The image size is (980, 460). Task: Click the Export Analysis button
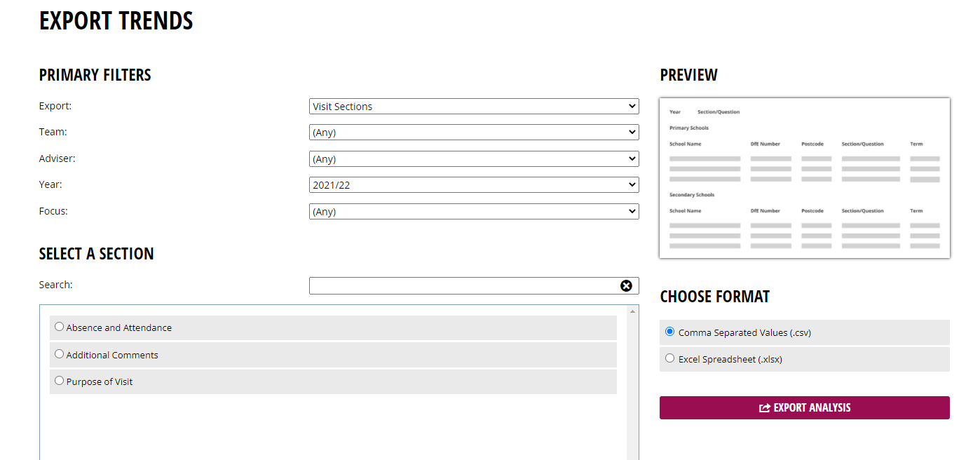click(805, 408)
